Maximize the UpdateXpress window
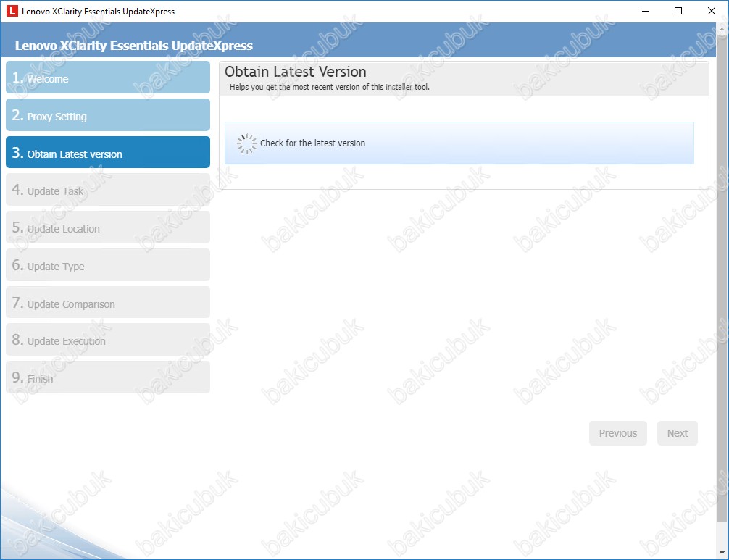 (x=678, y=11)
